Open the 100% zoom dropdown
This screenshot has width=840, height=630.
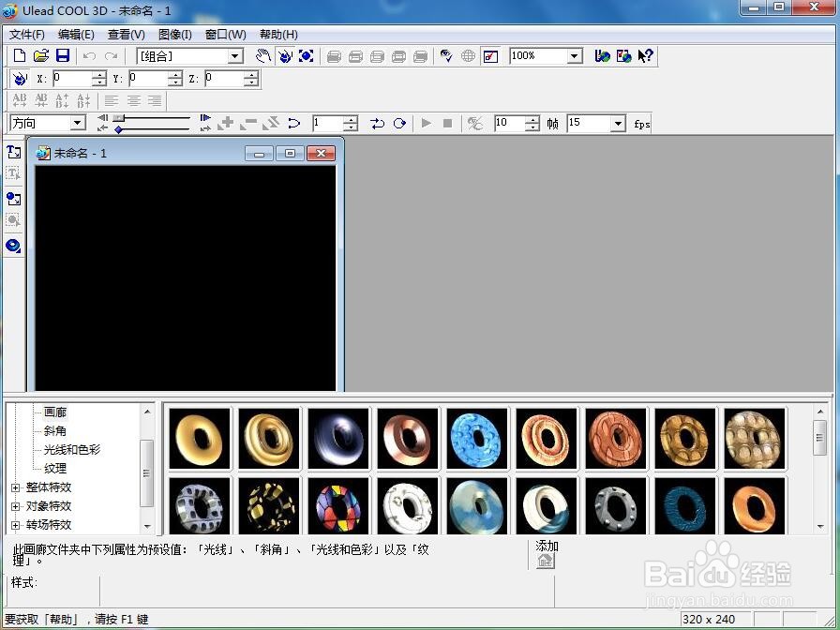pos(575,55)
